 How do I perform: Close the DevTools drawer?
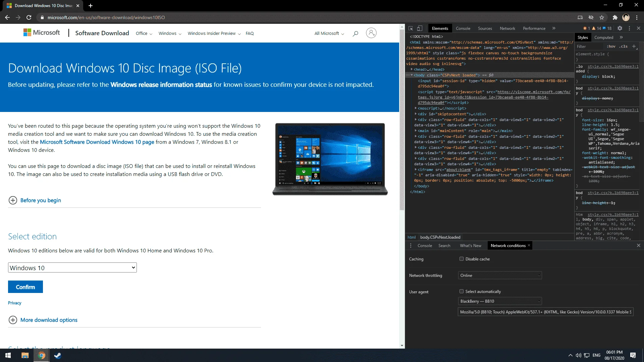pos(639,246)
